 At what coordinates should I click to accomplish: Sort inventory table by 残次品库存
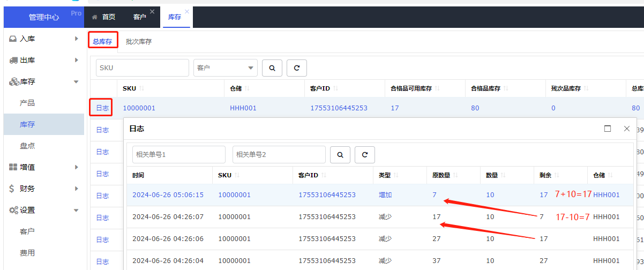point(586,88)
